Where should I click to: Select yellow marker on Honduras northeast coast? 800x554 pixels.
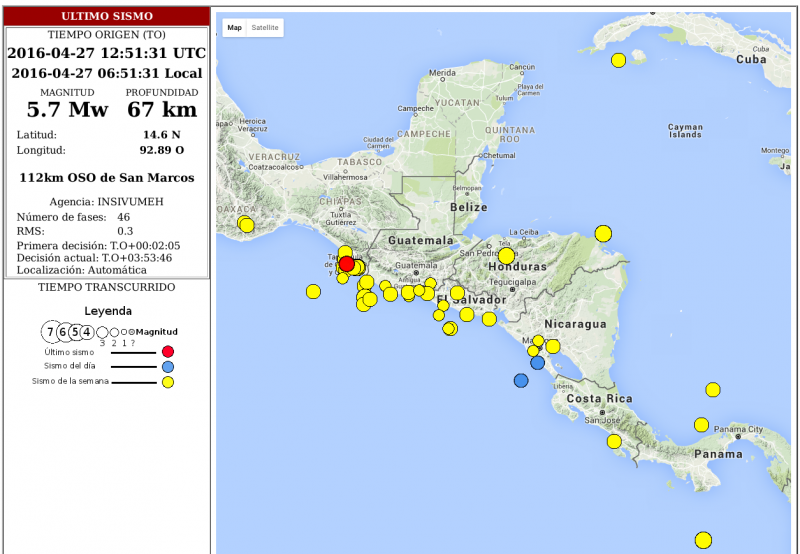603,233
